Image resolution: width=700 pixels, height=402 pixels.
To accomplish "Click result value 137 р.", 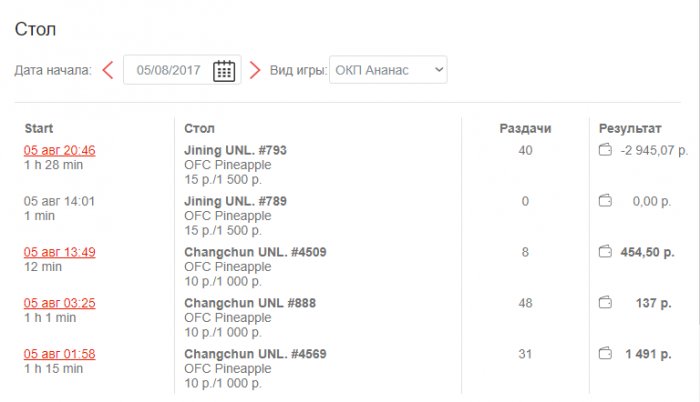I will pos(654,303).
